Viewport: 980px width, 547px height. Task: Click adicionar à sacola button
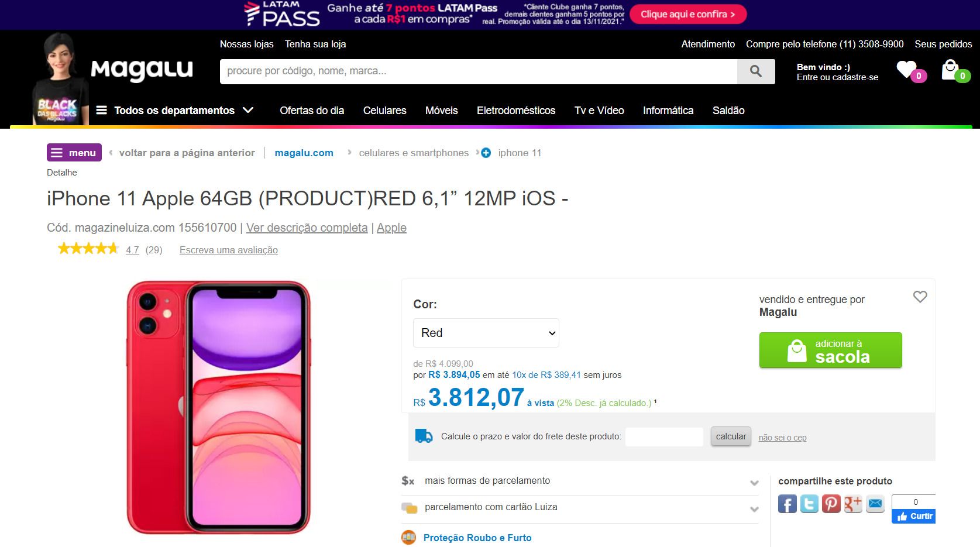click(x=830, y=350)
